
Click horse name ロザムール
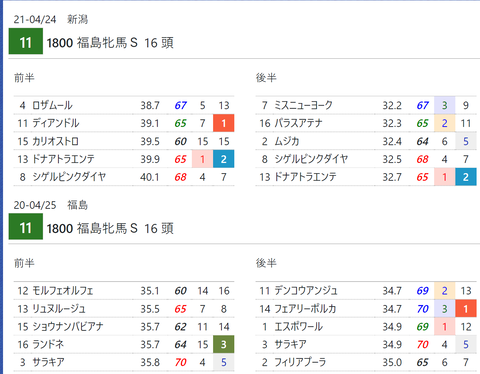52,105
